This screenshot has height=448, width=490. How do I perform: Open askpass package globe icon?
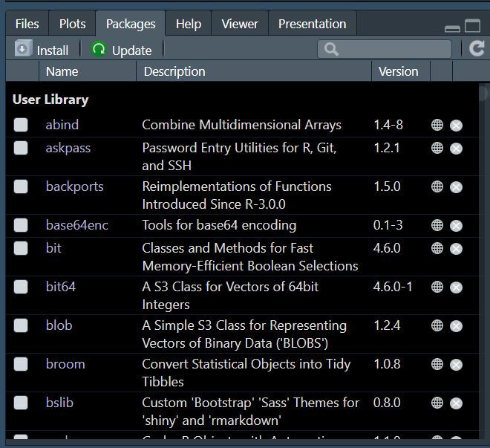click(437, 148)
